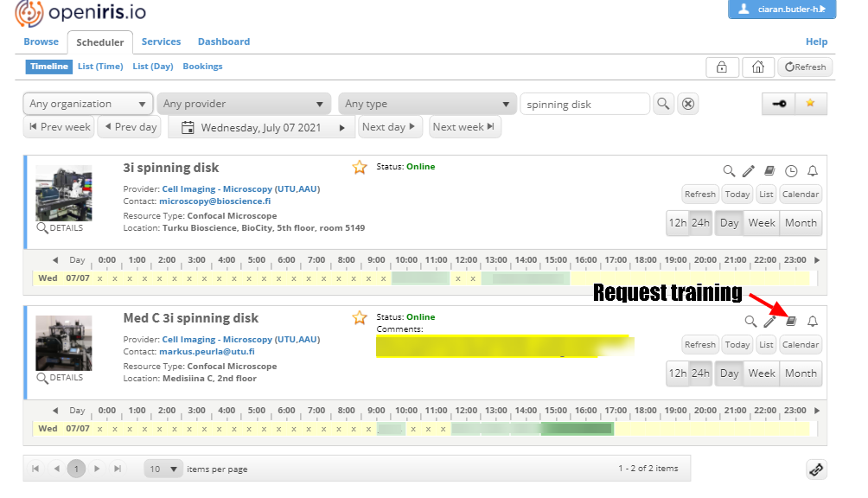Switch Med C spinning disk to 12h view

678,373
